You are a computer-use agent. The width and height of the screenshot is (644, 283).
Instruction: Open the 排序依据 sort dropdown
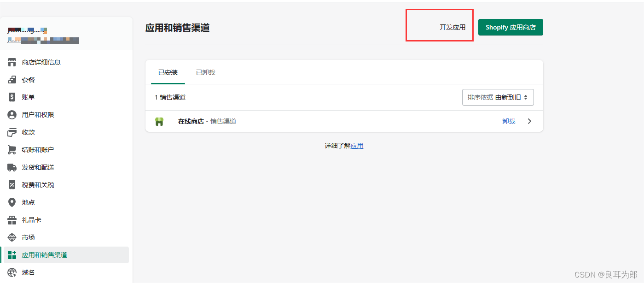tap(498, 97)
